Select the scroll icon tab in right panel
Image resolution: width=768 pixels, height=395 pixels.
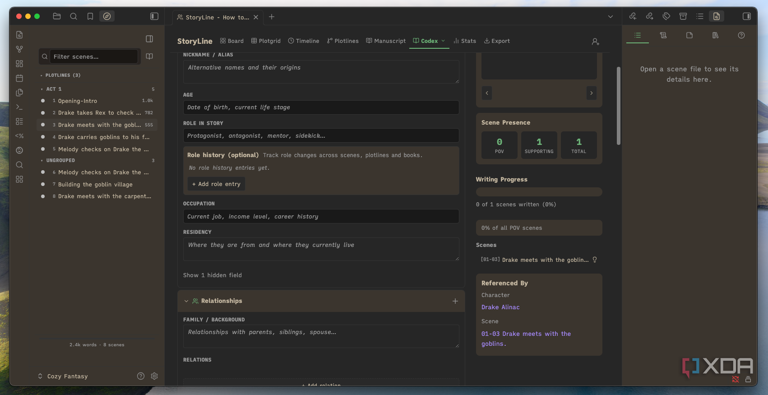pyautogui.click(x=663, y=35)
